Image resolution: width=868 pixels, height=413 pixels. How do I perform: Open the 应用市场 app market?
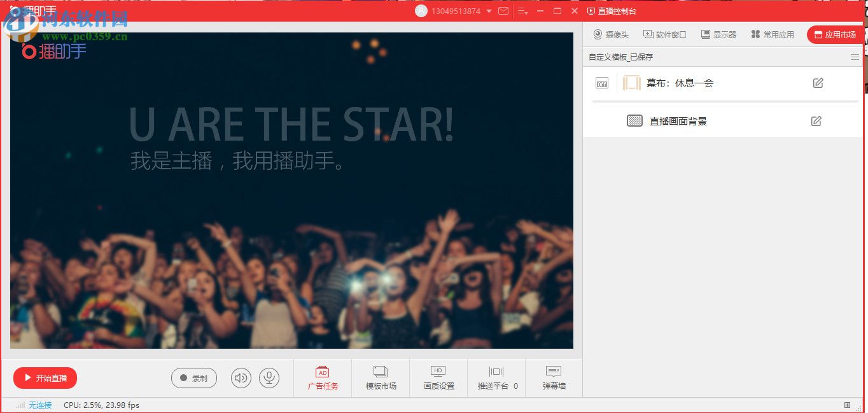835,35
